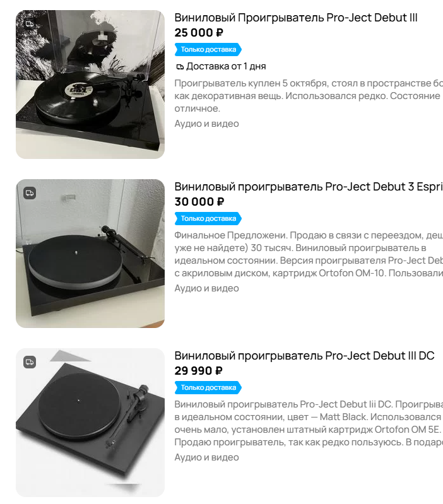Click 'Только доставка' badge under 29 990 ₽
Screen dimensions: 443x504
tap(208, 388)
